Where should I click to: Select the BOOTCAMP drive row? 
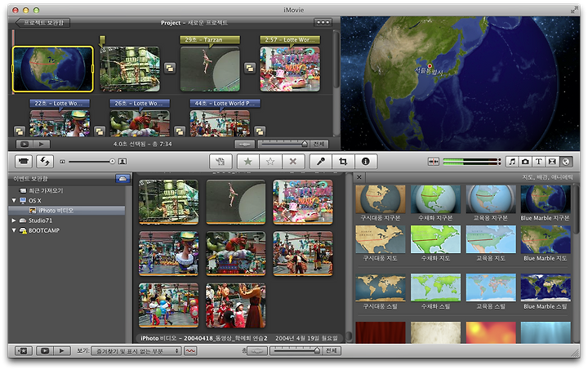tap(67, 230)
